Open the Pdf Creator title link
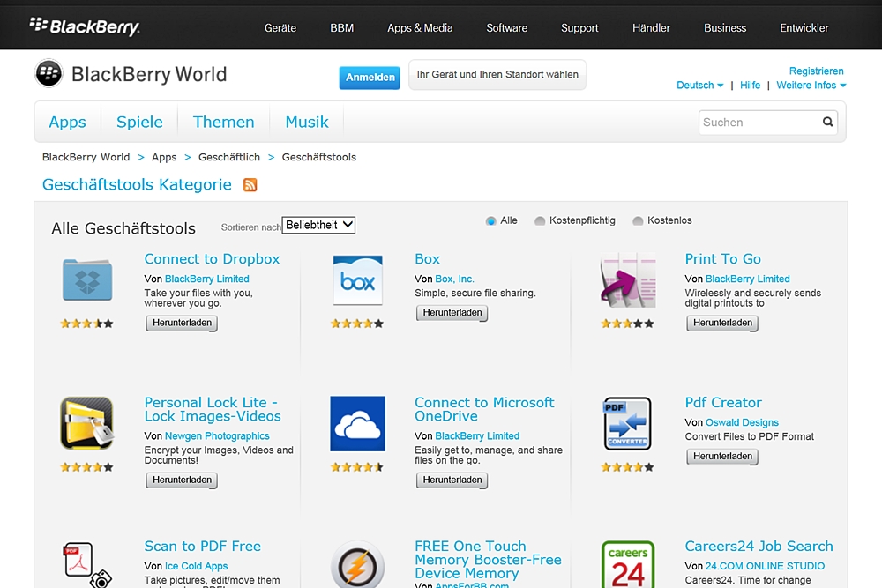The height and width of the screenshot is (588, 882). 723,403
